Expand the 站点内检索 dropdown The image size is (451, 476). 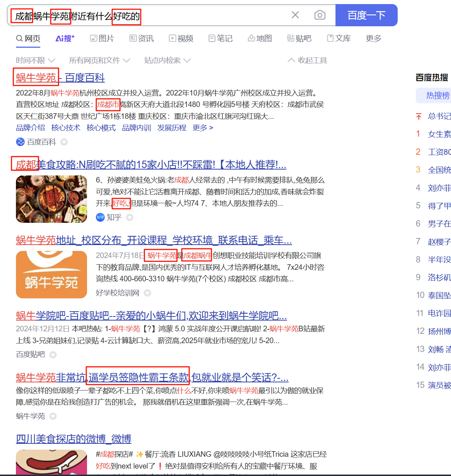tap(167, 60)
